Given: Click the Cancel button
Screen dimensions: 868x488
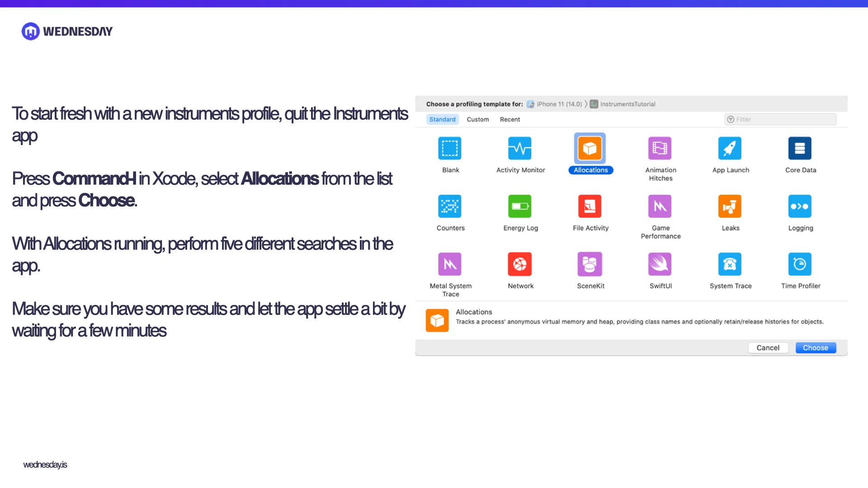Looking at the screenshot, I should point(768,347).
